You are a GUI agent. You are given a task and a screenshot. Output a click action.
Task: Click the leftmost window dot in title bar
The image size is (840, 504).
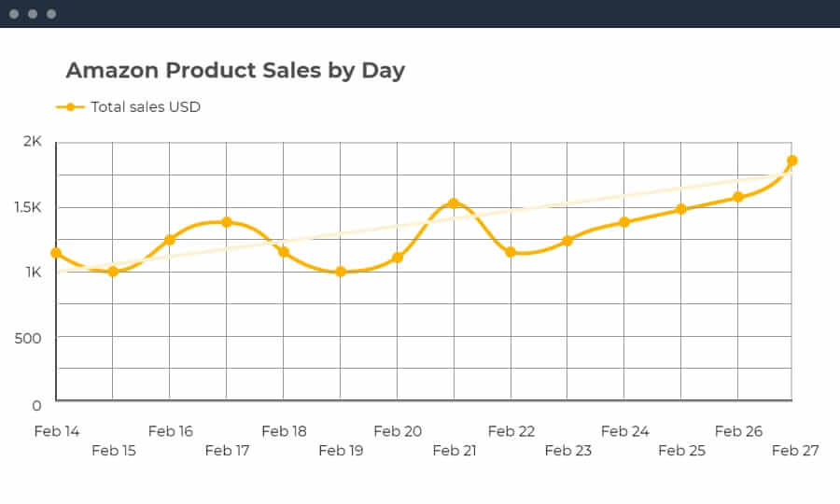[14, 14]
